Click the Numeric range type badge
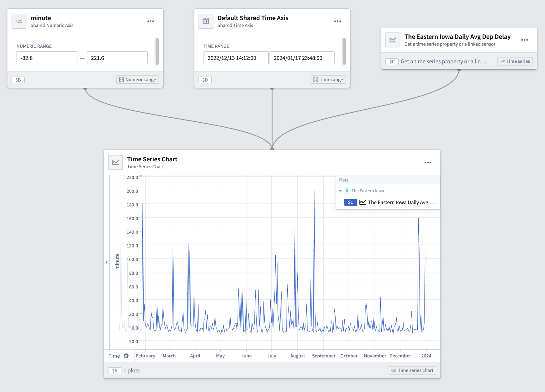Image resolution: width=545 pixels, height=392 pixels. [x=138, y=80]
